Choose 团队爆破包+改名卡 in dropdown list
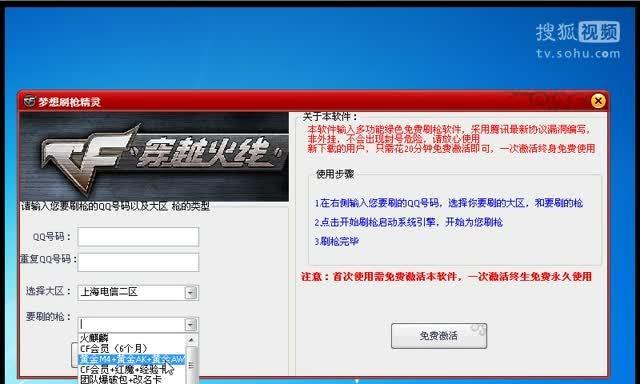The height and width of the screenshot is (384, 640). click(131, 380)
